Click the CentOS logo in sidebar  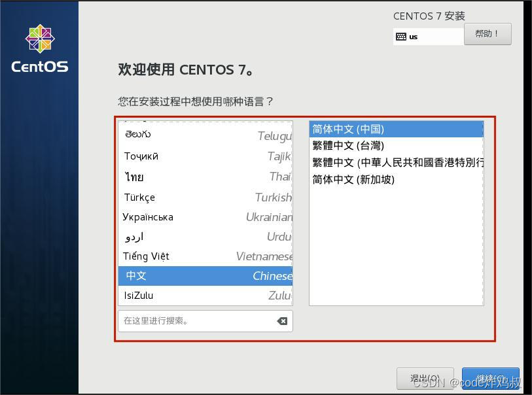[40, 48]
